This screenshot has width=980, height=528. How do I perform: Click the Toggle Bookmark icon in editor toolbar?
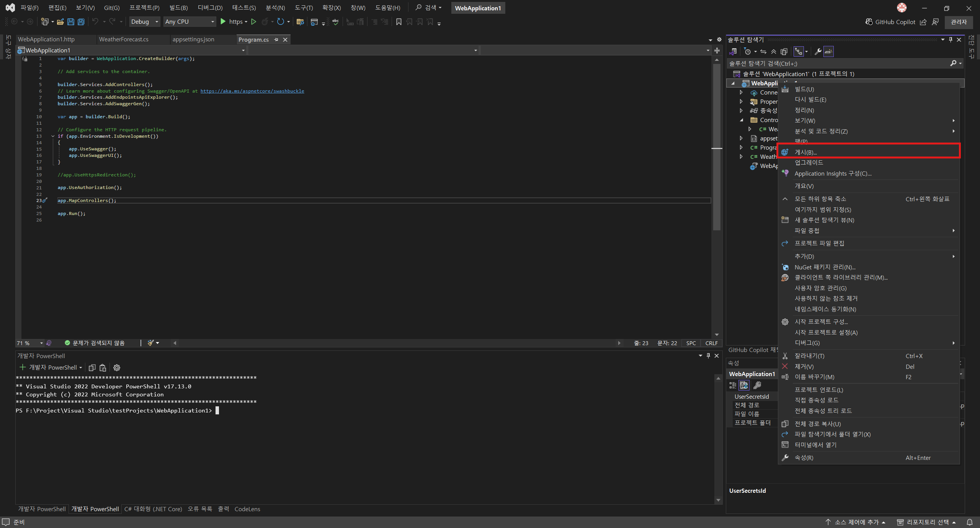[399, 22]
